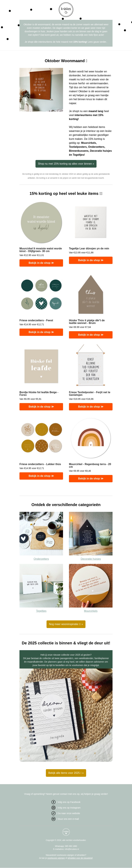Click the Instagram icon in footer
Viewport: 132px width, 868px height.
pyautogui.click(x=53, y=808)
